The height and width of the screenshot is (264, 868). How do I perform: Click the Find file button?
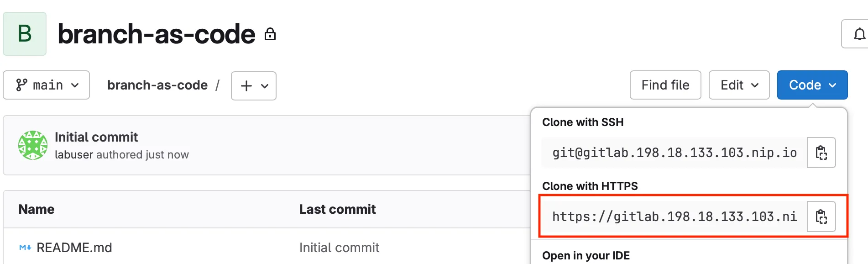tap(665, 85)
